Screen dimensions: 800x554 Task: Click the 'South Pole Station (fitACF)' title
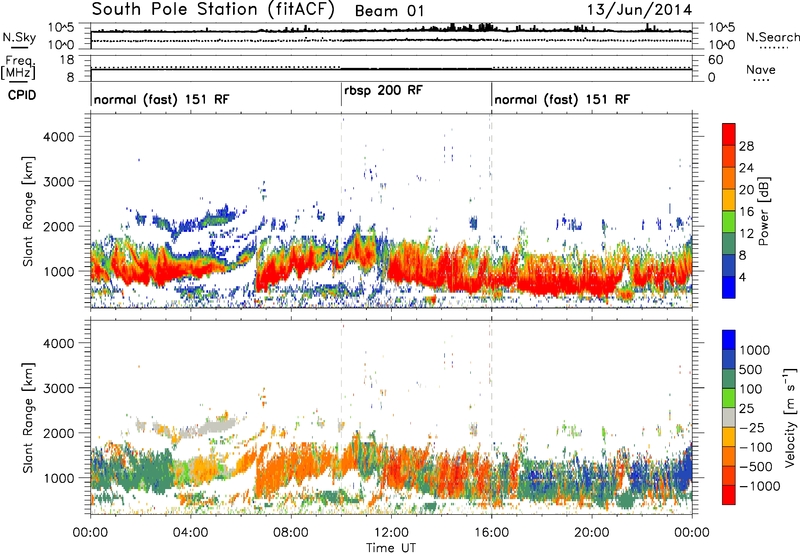[x=213, y=10]
